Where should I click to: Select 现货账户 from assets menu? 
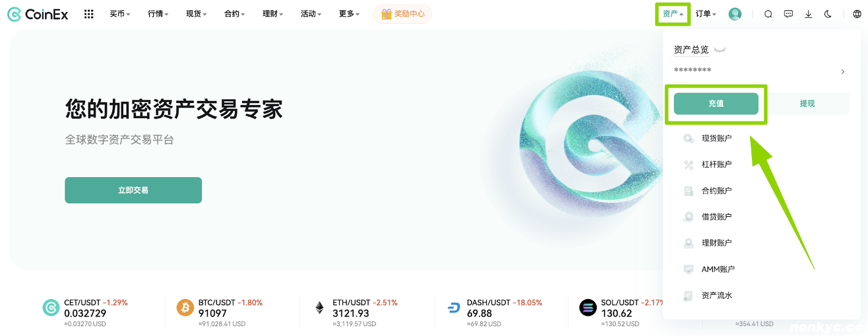(717, 138)
